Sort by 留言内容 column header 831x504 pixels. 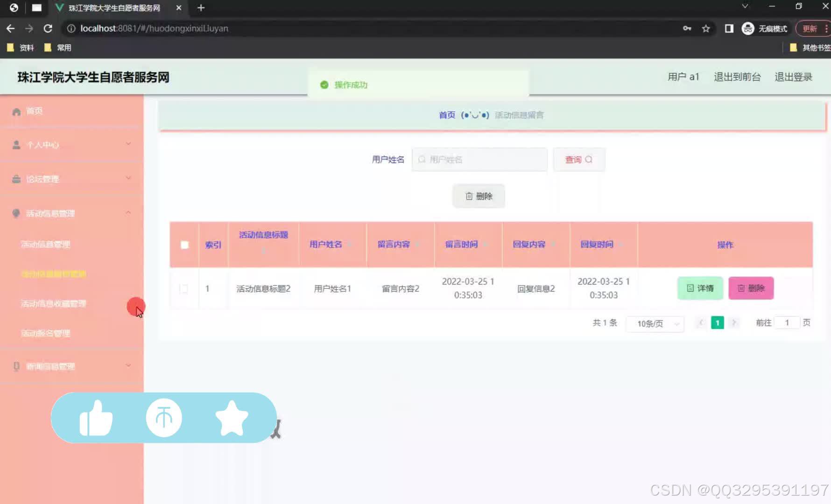coord(394,245)
